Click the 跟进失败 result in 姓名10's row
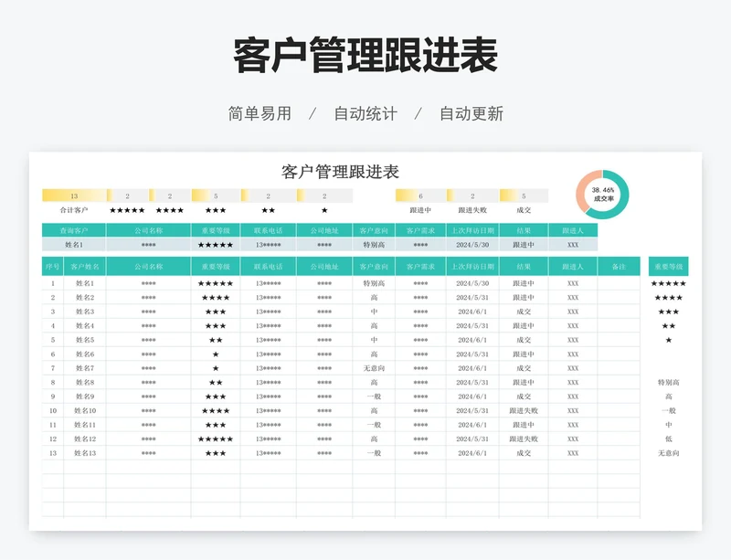731x560 pixels. tap(524, 411)
